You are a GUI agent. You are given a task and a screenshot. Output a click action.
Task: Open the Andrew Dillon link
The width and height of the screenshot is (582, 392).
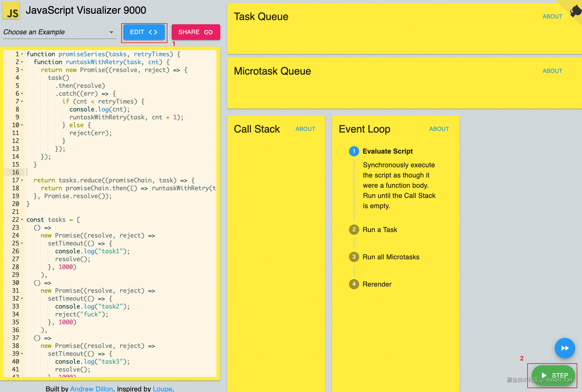pyautogui.click(x=91, y=389)
